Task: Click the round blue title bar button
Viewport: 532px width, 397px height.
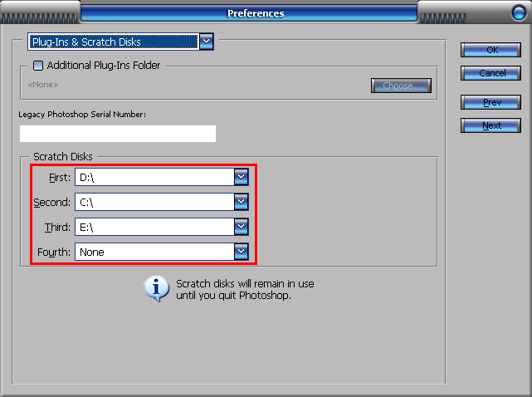Action: coord(519,13)
